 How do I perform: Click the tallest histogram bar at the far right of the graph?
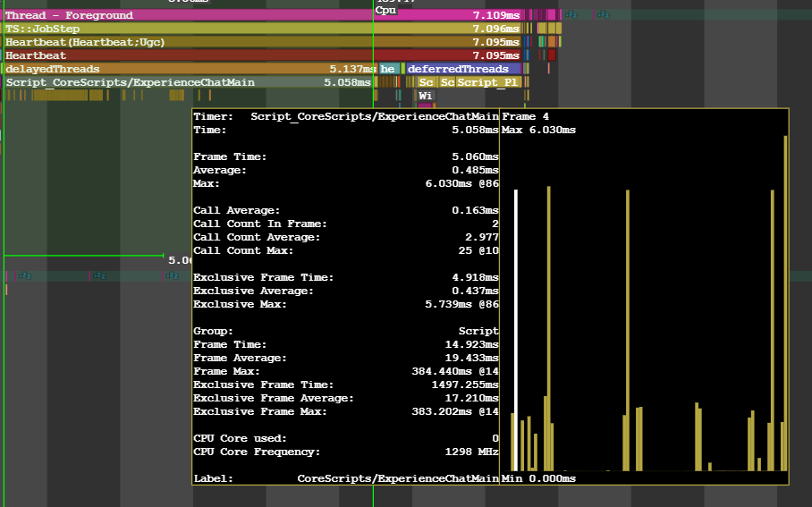tap(785, 303)
